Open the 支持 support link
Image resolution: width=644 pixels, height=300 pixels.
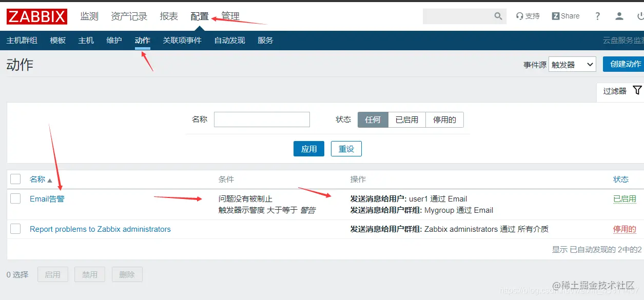(528, 16)
